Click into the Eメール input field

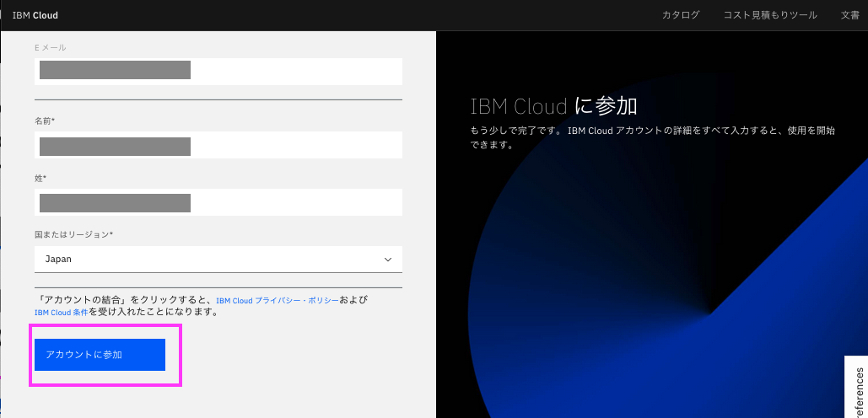pyautogui.click(x=218, y=71)
